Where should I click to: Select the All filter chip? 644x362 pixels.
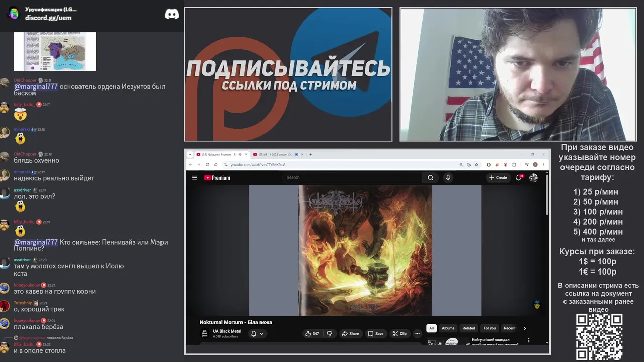tap(431, 328)
